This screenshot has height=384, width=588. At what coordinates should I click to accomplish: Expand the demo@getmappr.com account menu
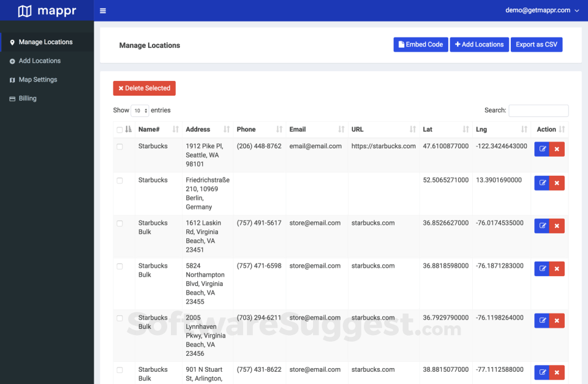point(542,10)
